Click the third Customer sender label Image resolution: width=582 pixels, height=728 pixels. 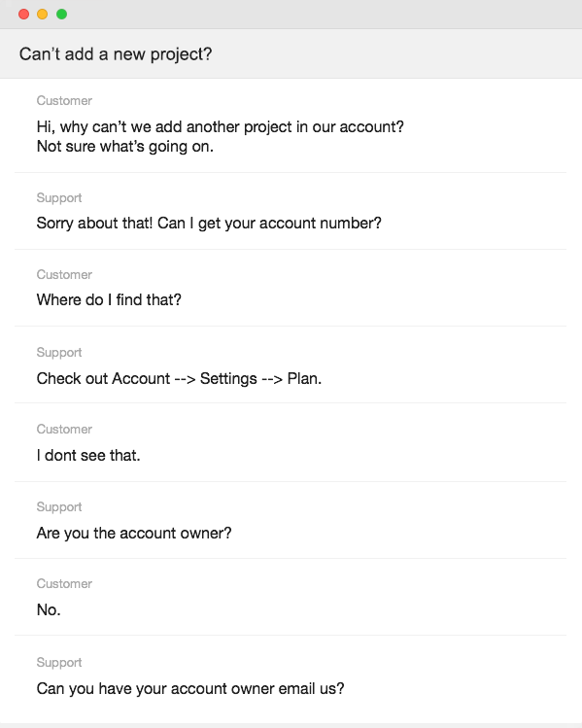click(64, 430)
